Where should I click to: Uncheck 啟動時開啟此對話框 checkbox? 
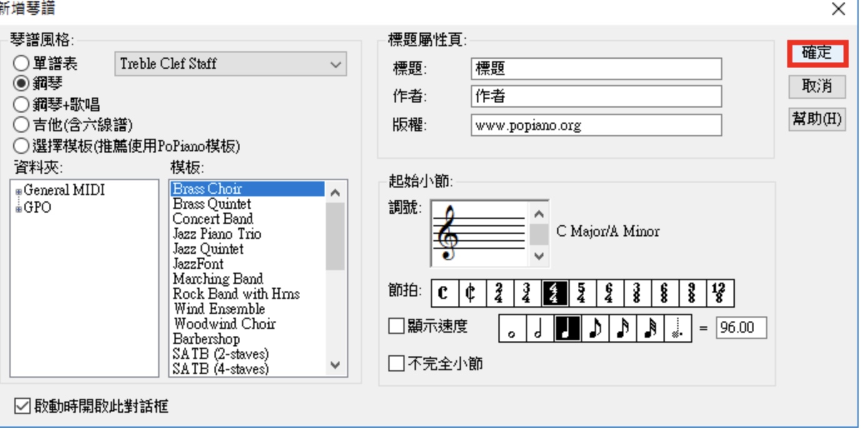tap(22, 406)
